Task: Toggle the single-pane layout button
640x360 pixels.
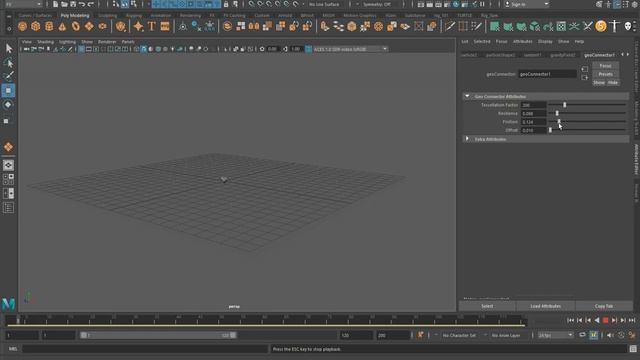Action: pyautogui.click(x=8, y=165)
